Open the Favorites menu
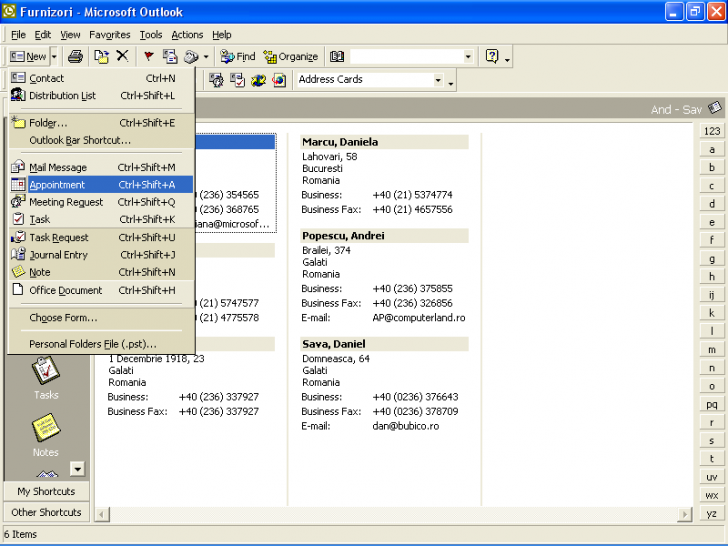The image size is (728, 546). point(110,34)
